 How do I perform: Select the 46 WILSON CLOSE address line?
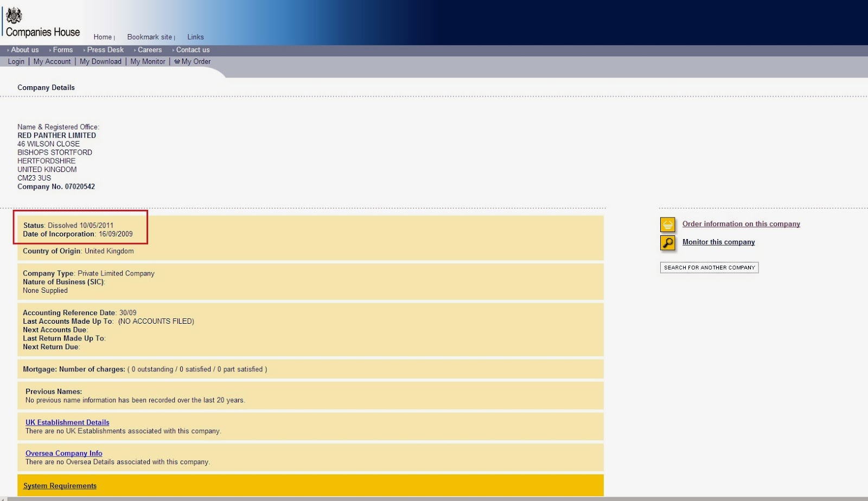point(48,144)
